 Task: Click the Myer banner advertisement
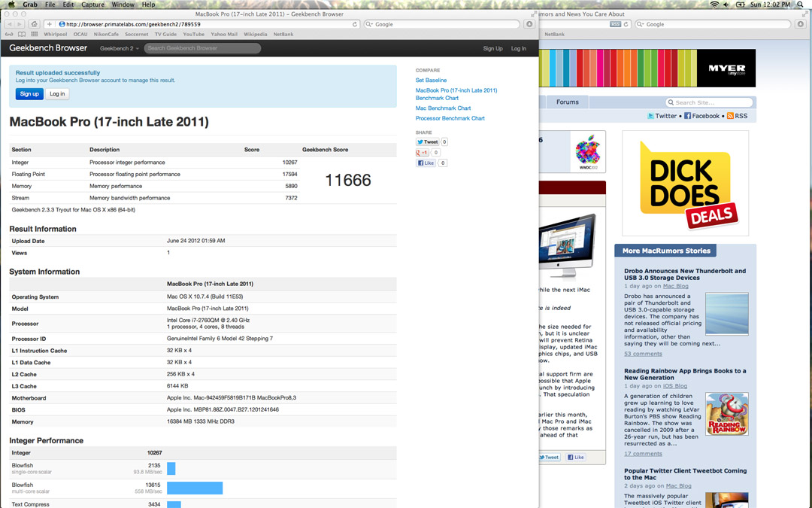(647, 68)
